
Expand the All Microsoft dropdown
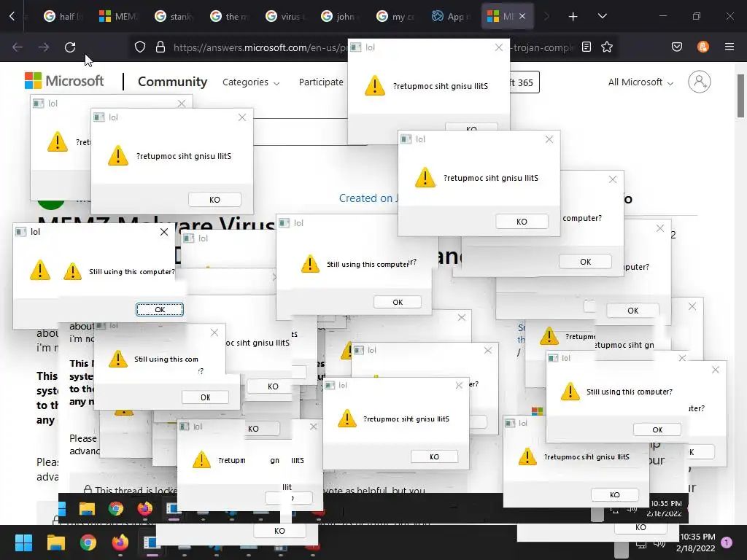coord(640,82)
